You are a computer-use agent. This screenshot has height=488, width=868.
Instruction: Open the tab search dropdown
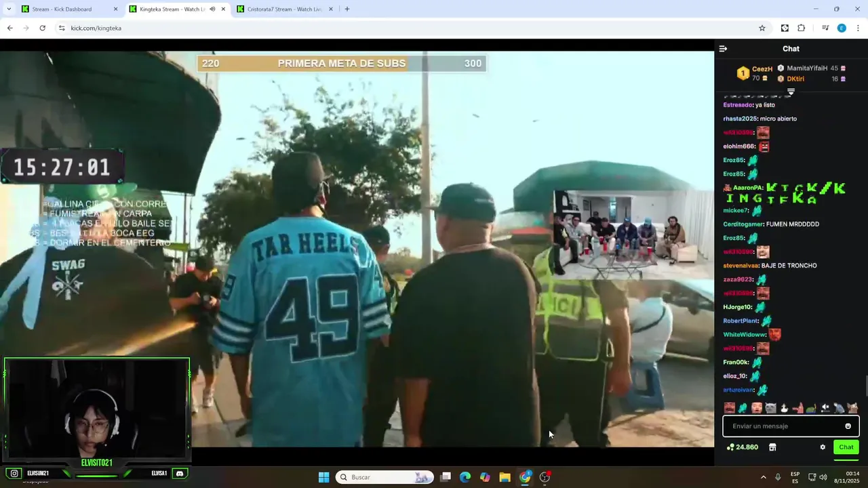pyautogui.click(x=9, y=9)
